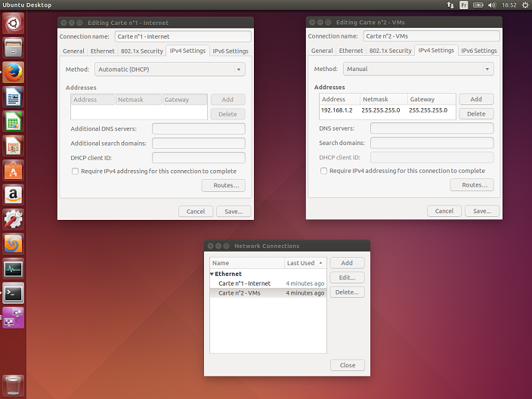Focus DHCP client ID field in Carte n°1

pyautogui.click(x=199, y=158)
